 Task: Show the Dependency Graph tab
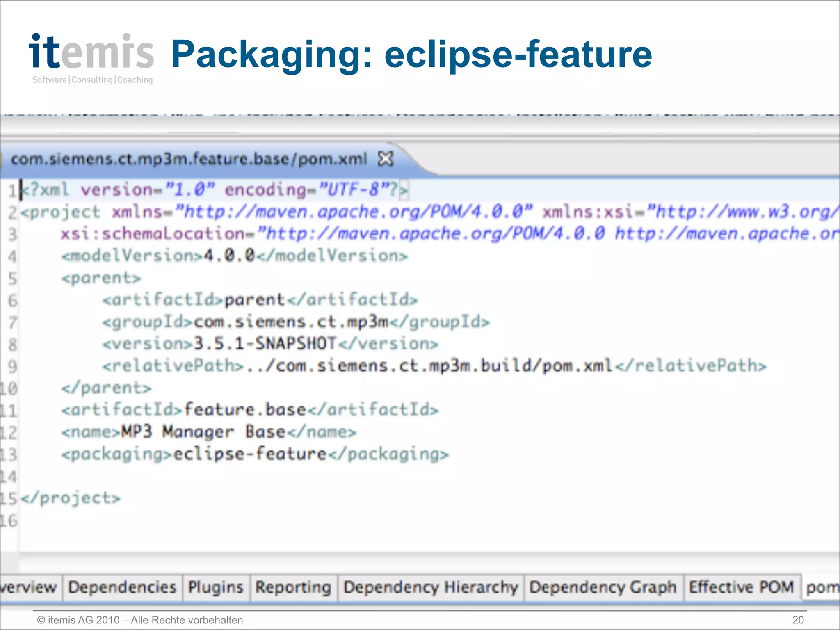coord(603,587)
